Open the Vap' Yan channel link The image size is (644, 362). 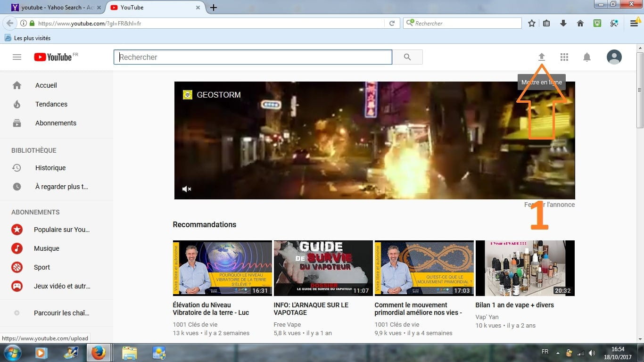click(487, 317)
